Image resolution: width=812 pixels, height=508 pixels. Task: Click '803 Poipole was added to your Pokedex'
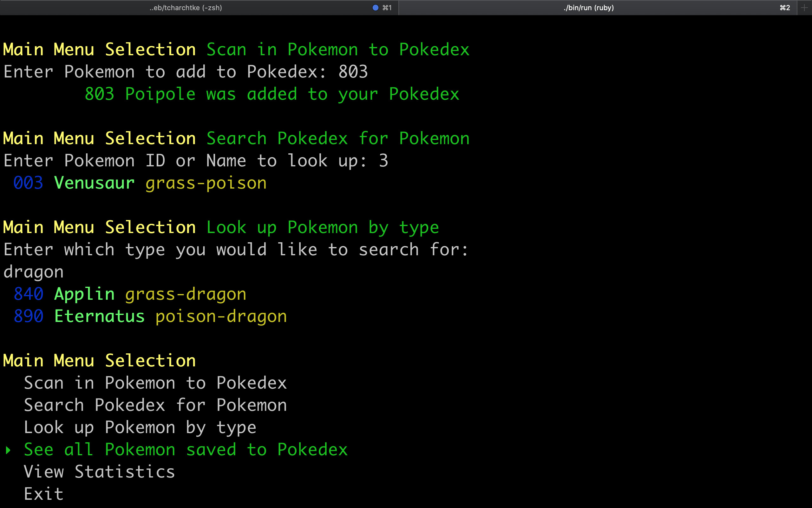272,94
